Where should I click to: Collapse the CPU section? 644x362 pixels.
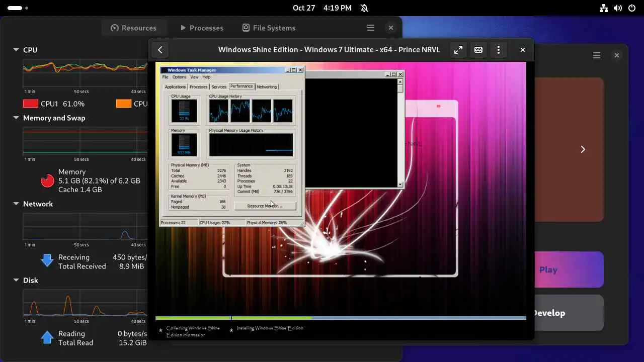16,50
